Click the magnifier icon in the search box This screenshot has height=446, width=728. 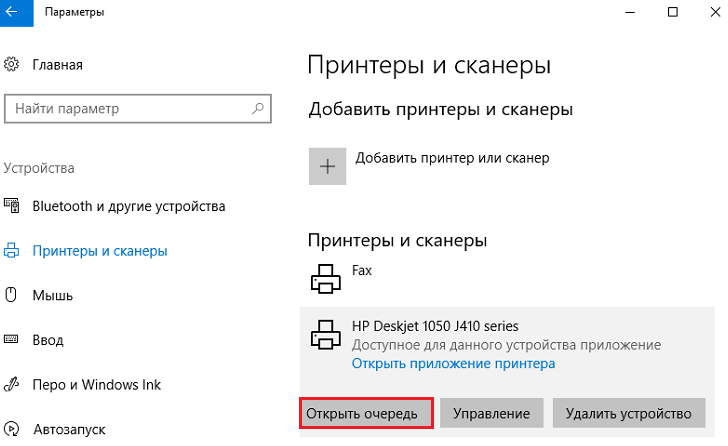tap(258, 108)
